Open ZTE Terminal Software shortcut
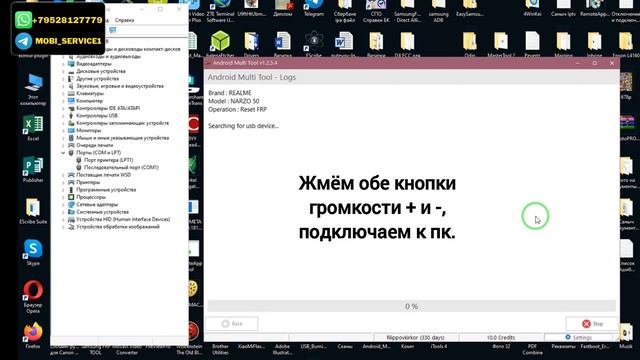 pyautogui.click(x=220, y=11)
